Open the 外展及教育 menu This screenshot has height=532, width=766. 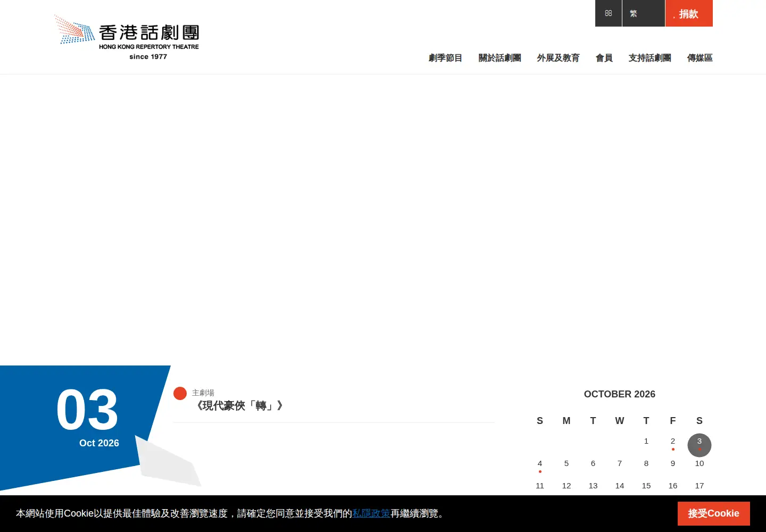tap(559, 58)
